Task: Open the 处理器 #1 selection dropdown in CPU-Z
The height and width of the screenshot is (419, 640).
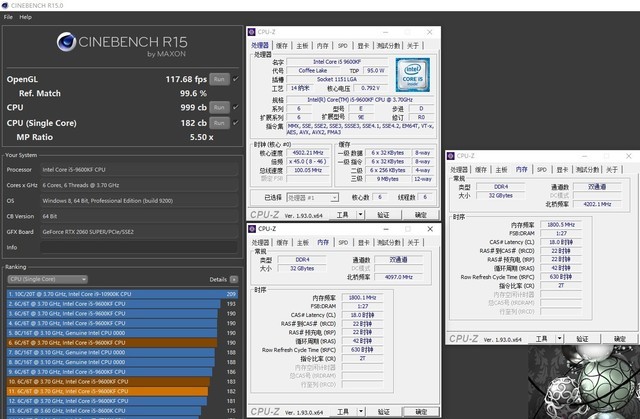Action: tap(313, 198)
